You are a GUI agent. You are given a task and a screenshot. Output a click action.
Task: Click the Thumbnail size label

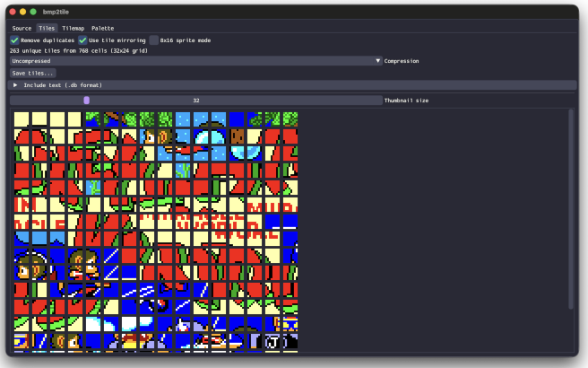click(x=406, y=101)
